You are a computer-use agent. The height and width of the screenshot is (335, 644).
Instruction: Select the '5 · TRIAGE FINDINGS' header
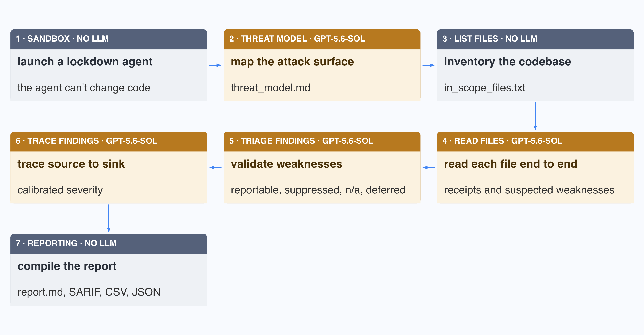(322, 141)
